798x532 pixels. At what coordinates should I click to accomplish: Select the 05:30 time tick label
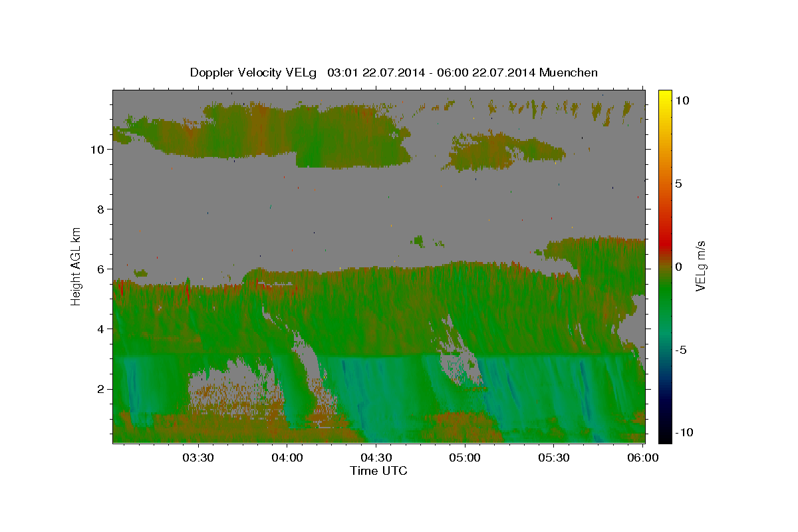click(553, 458)
